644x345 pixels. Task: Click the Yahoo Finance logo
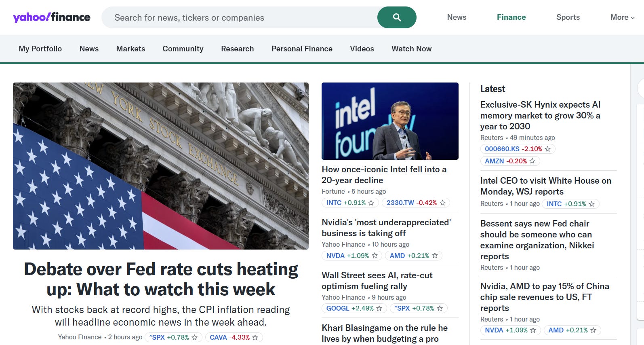point(52,17)
